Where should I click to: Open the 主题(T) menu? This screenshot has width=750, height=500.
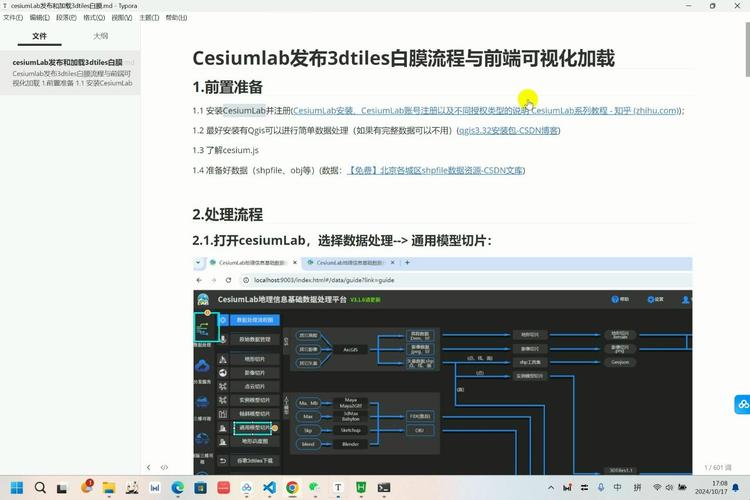point(149,18)
